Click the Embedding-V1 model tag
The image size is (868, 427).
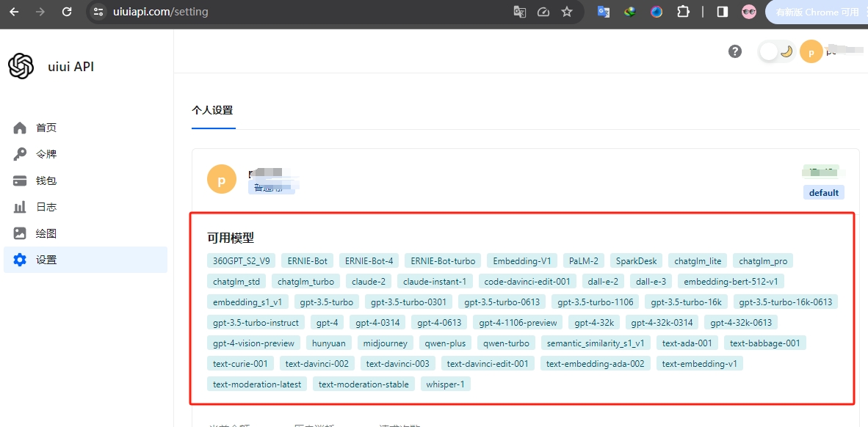(x=522, y=260)
